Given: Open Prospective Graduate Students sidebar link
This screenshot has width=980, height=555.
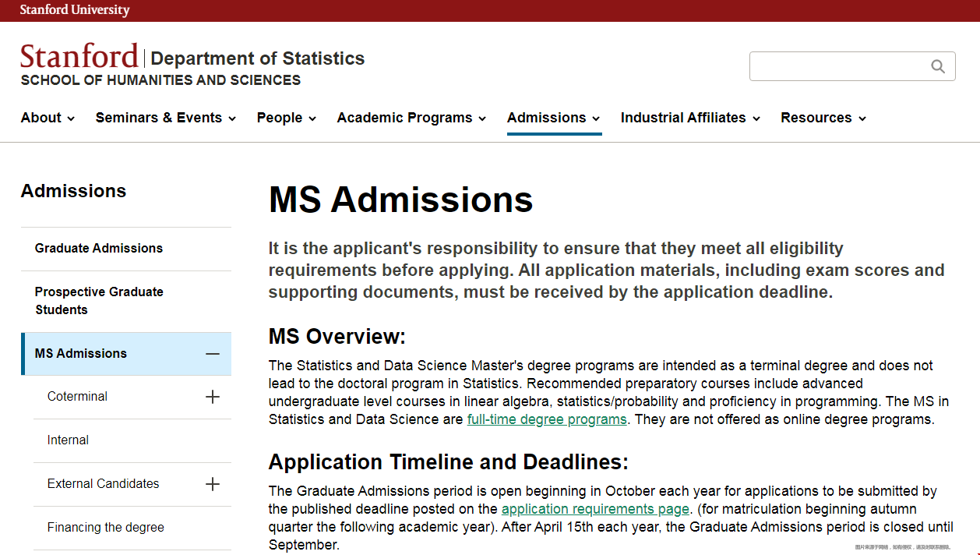Looking at the screenshot, I should pos(99,301).
